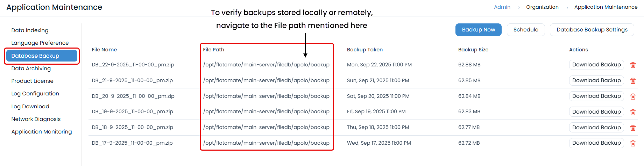Screen dimensions: 644x166
Task: Open Data Indexing in the sidebar
Action: (30, 30)
